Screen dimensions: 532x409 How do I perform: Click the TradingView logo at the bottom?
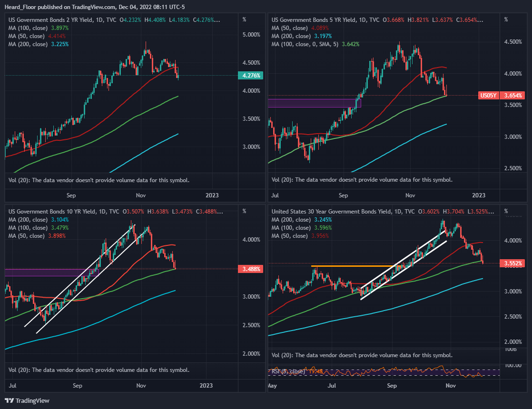point(27,401)
